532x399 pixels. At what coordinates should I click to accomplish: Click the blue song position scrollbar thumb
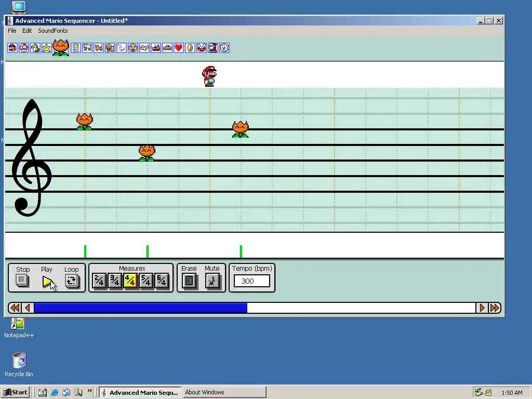140,308
